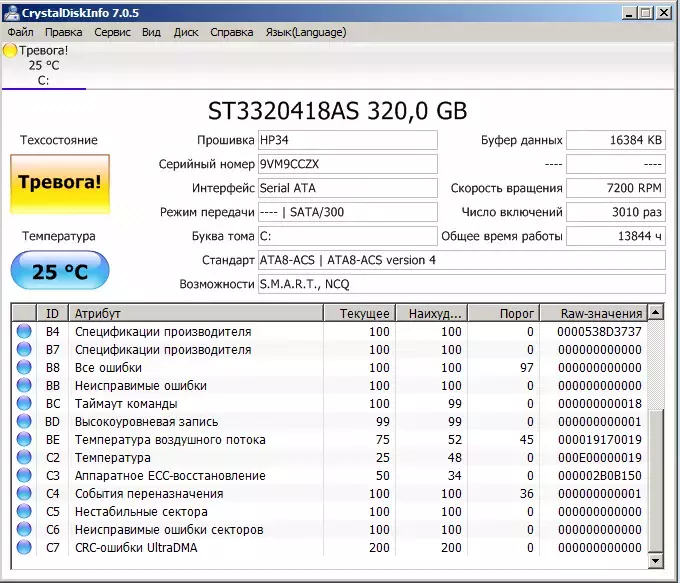
Task: Click the serial number field 9VM9CCZX
Action: [347, 164]
